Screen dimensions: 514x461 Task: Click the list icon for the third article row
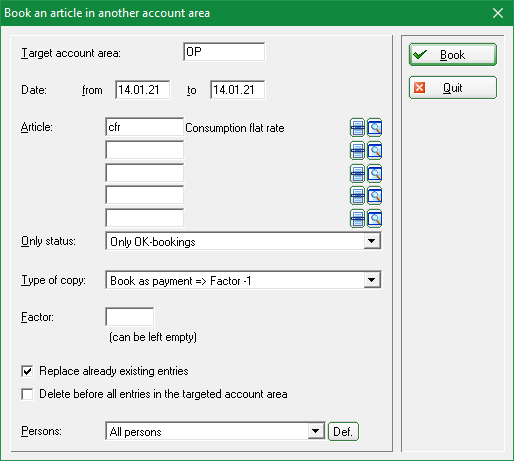(357, 174)
